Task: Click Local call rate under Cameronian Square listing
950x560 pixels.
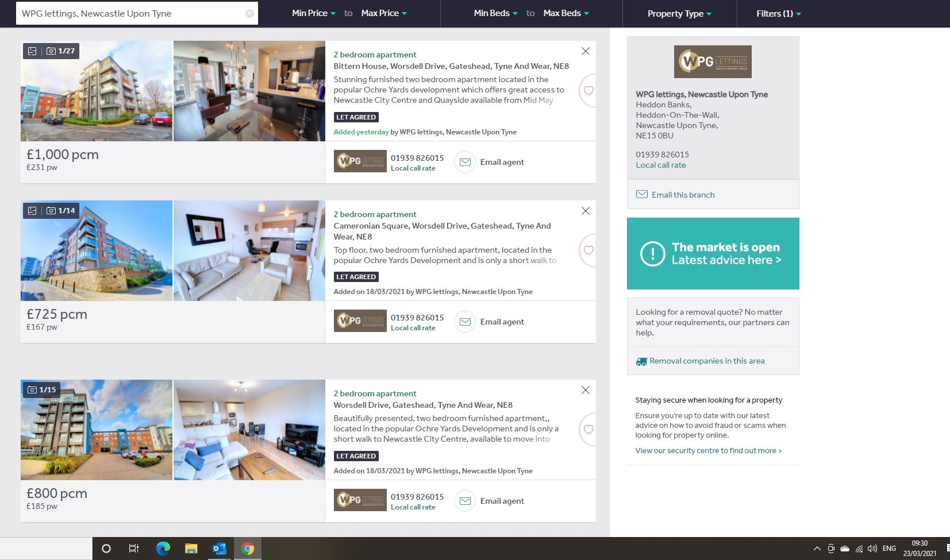Action: point(413,328)
